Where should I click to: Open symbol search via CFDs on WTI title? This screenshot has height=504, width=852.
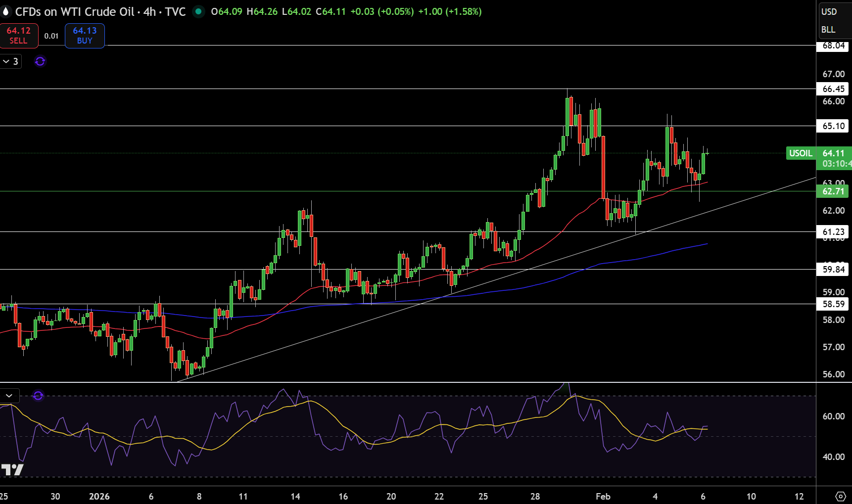(100, 11)
